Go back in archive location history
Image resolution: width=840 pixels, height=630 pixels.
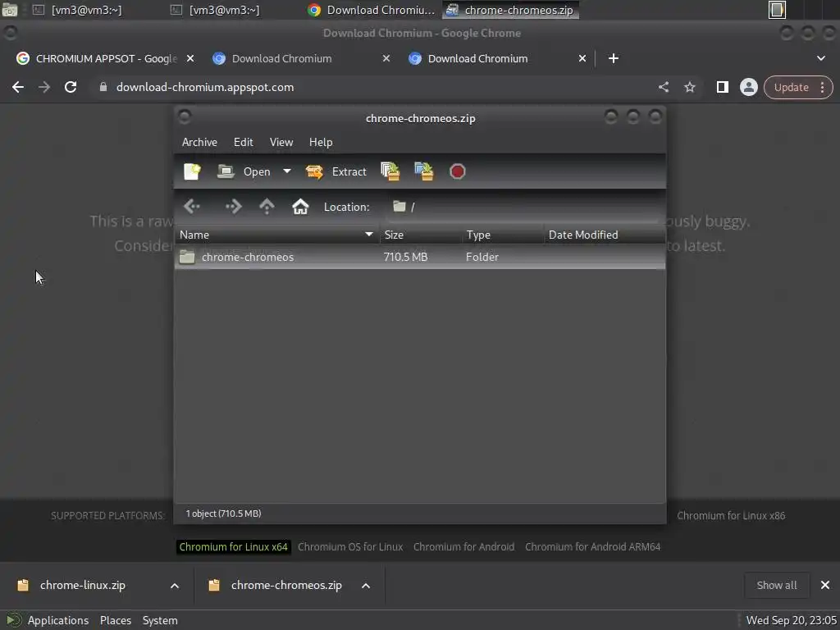point(192,206)
